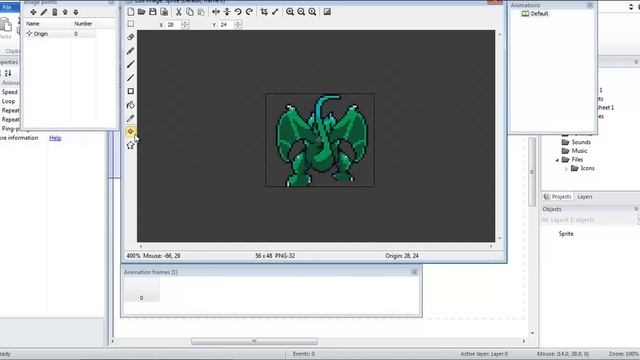Save the image with the floppy disk icon

coord(153,12)
